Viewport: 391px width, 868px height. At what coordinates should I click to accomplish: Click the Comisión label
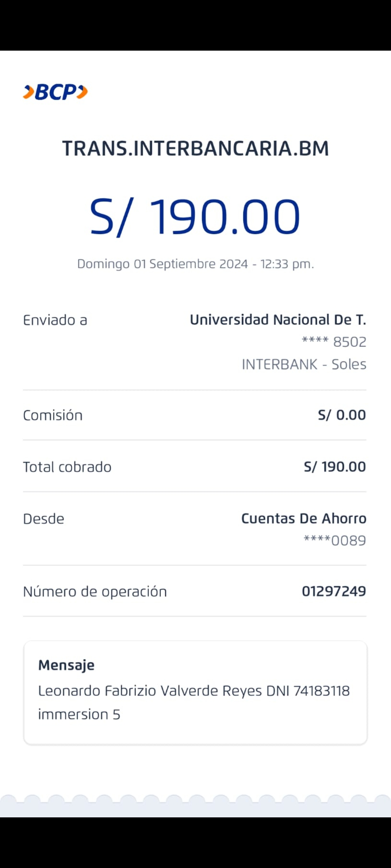(x=53, y=416)
